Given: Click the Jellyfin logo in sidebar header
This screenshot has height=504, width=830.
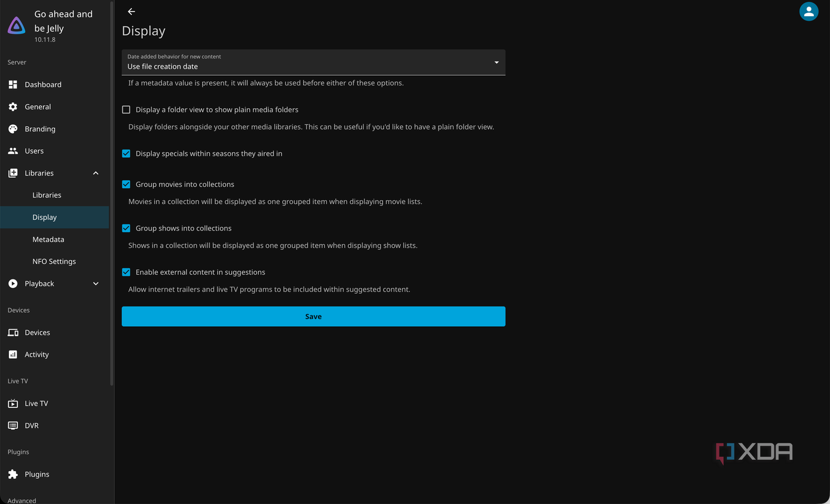Looking at the screenshot, I should [x=16, y=26].
